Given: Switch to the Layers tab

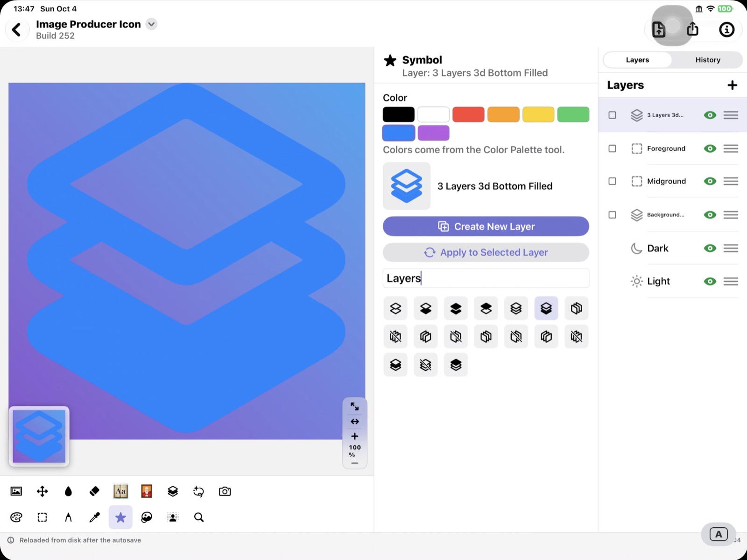Looking at the screenshot, I should (x=637, y=60).
